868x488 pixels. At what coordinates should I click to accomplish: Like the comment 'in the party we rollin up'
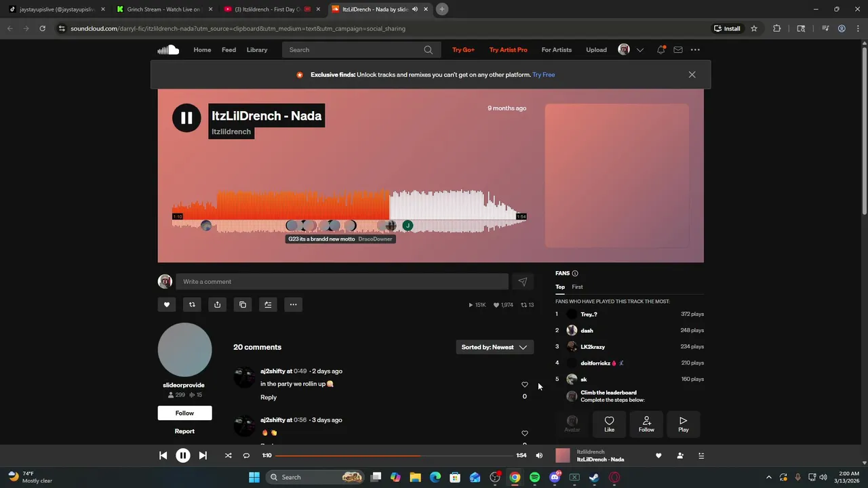524,384
